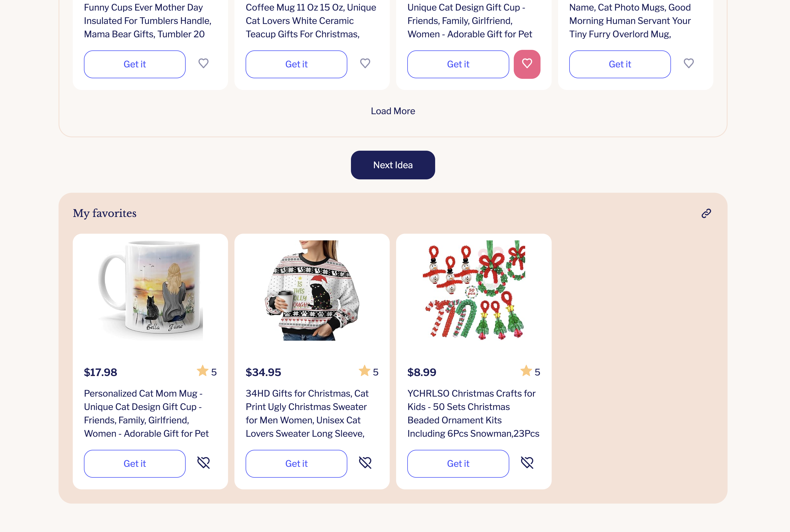The image size is (790, 532).
Task: Go to the Next Idea
Action: (393, 165)
